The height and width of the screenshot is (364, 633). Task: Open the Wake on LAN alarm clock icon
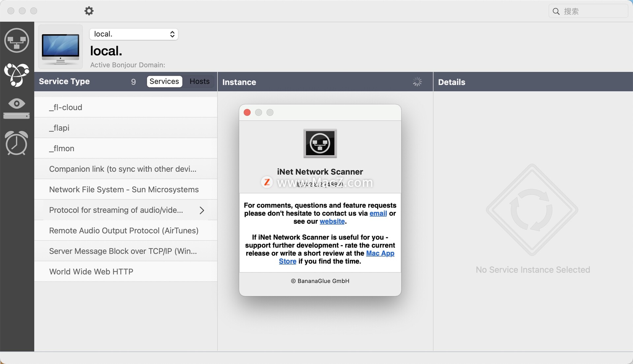pyautogui.click(x=16, y=143)
